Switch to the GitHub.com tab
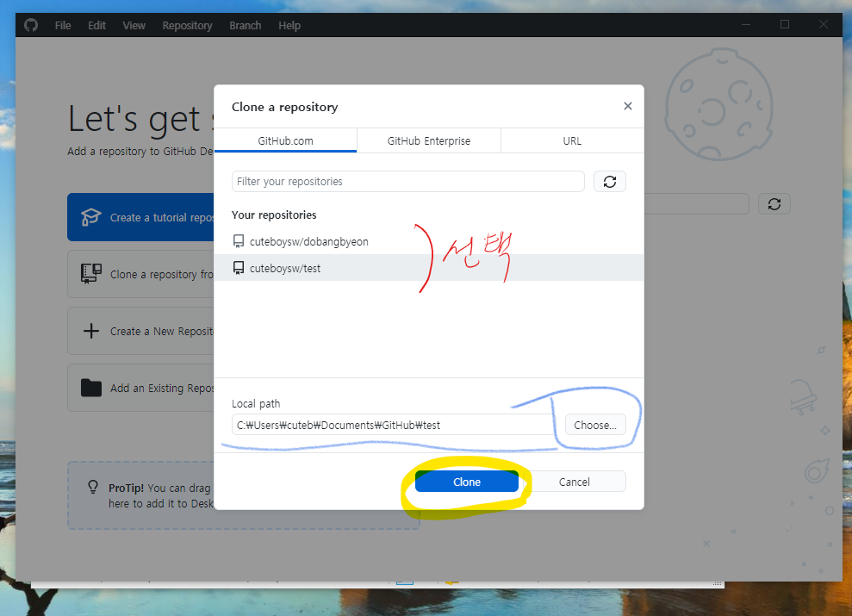This screenshot has width=852, height=616. tap(285, 140)
